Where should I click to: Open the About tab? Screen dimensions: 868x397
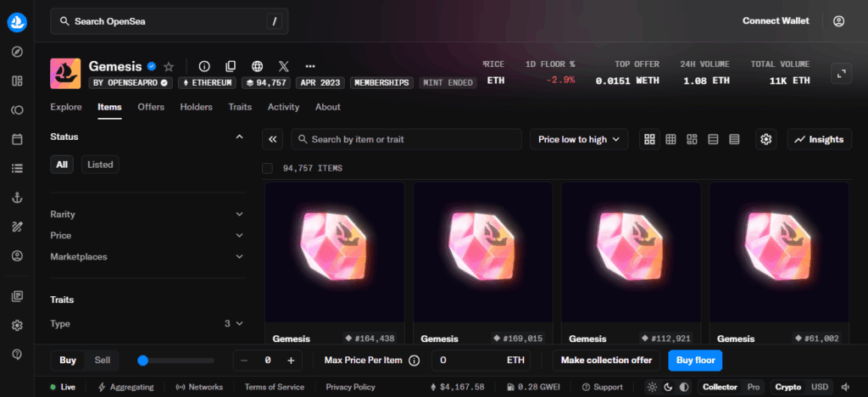tap(328, 107)
